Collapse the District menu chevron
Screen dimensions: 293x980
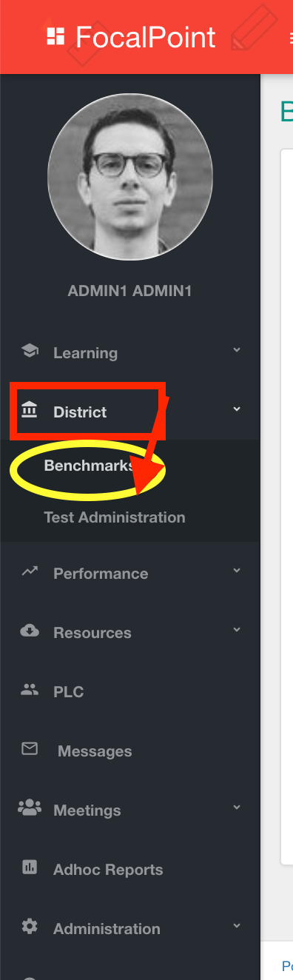click(237, 409)
